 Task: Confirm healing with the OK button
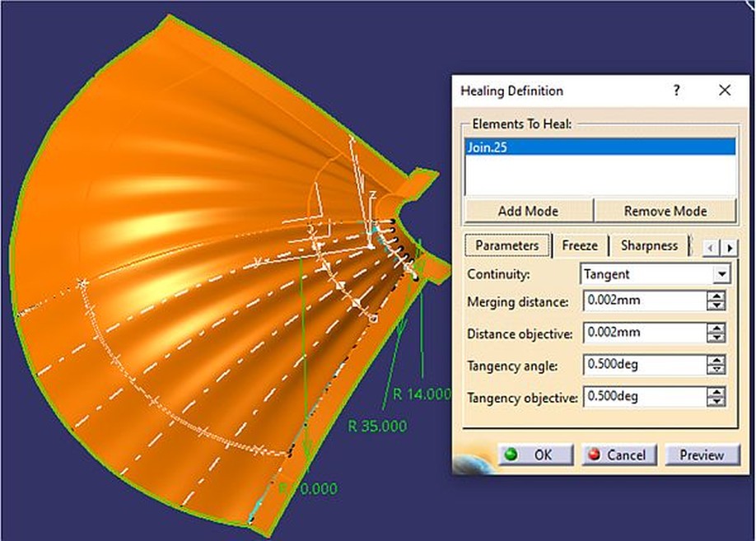tap(535, 455)
